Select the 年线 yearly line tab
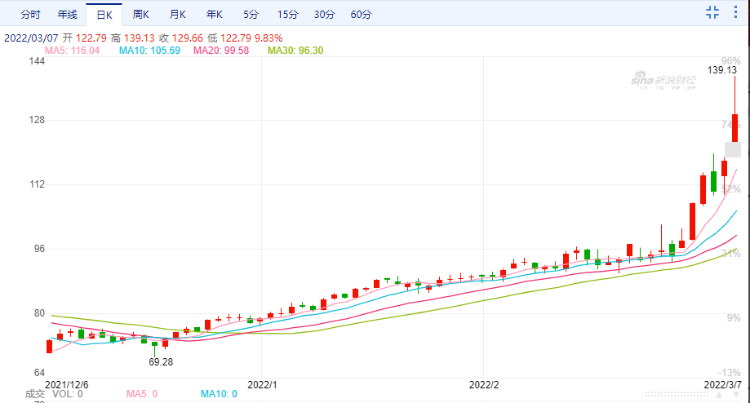 66,14
